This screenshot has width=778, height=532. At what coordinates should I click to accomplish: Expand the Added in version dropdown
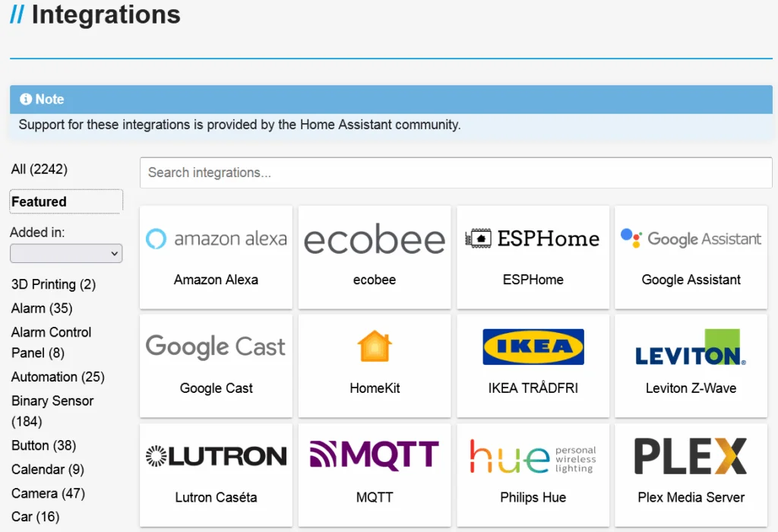66,253
